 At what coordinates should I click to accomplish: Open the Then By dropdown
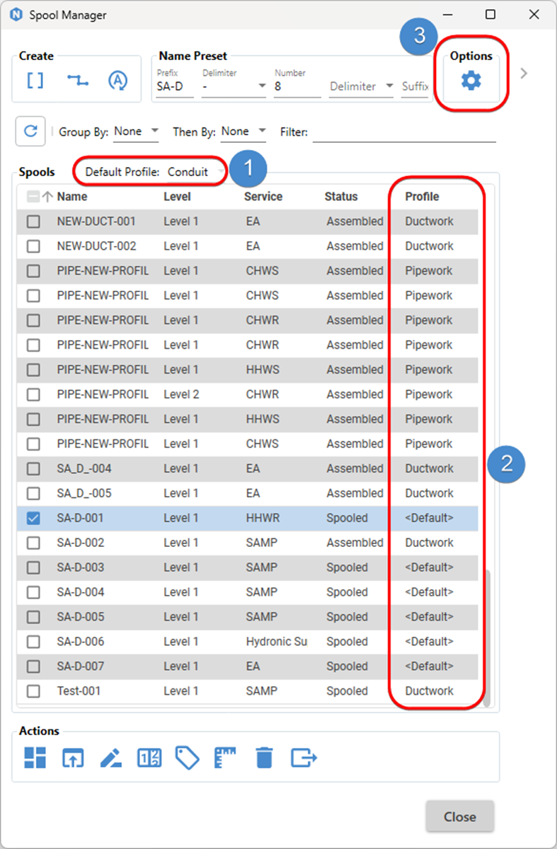coord(244,132)
